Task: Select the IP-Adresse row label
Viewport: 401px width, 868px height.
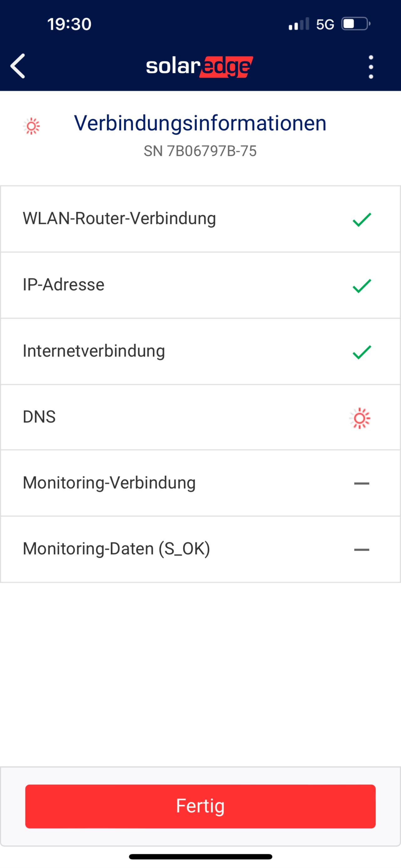Action: [63, 284]
